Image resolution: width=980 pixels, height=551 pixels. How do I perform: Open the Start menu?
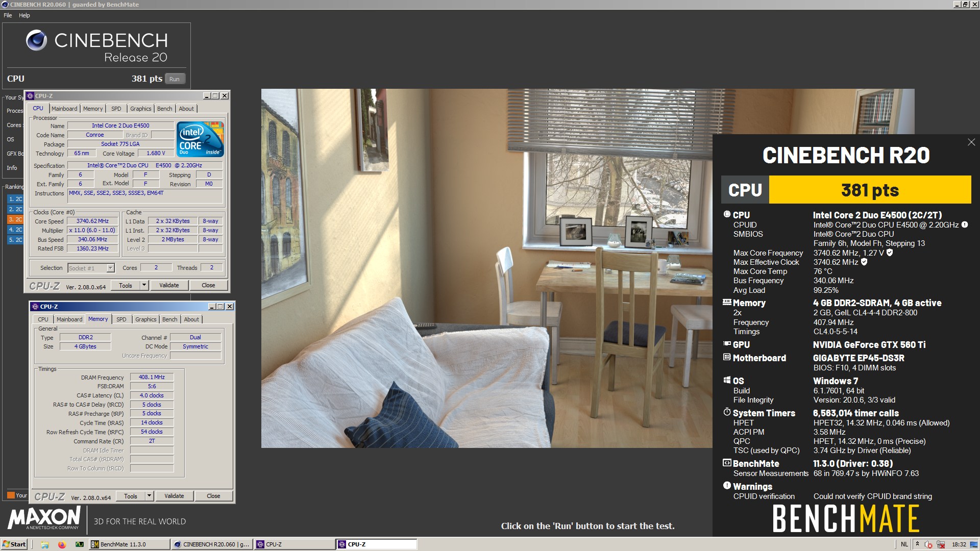coord(14,544)
